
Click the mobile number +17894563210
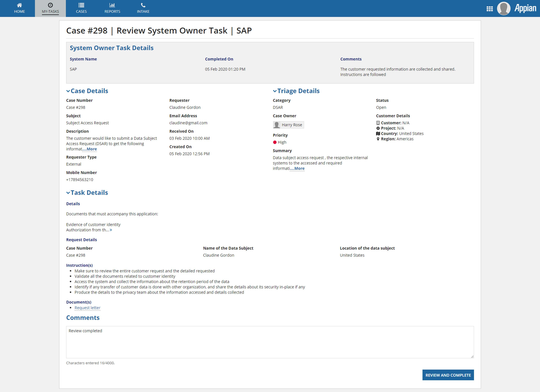pyautogui.click(x=80, y=180)
